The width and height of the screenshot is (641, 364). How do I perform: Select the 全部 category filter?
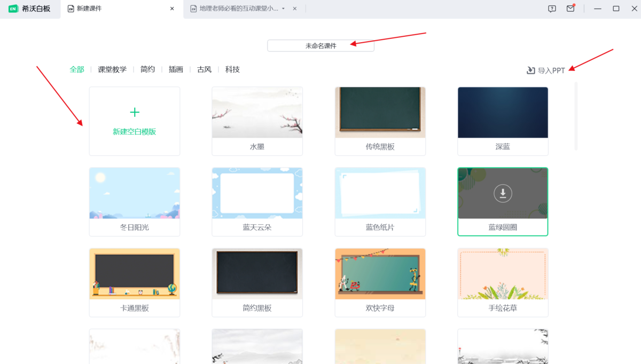pos(77,69)
